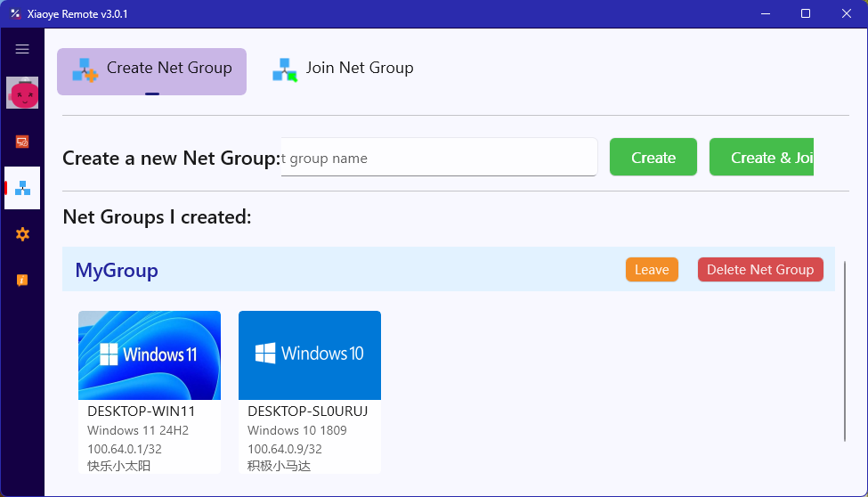This screenshot has height=497, width=868.
Task: Click the DESKTOP-SL0URUJ device name
Action: [x=308, y=411]
